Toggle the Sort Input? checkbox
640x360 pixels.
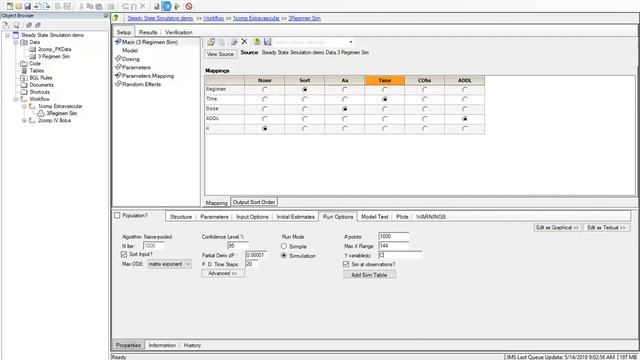(124, 254)
